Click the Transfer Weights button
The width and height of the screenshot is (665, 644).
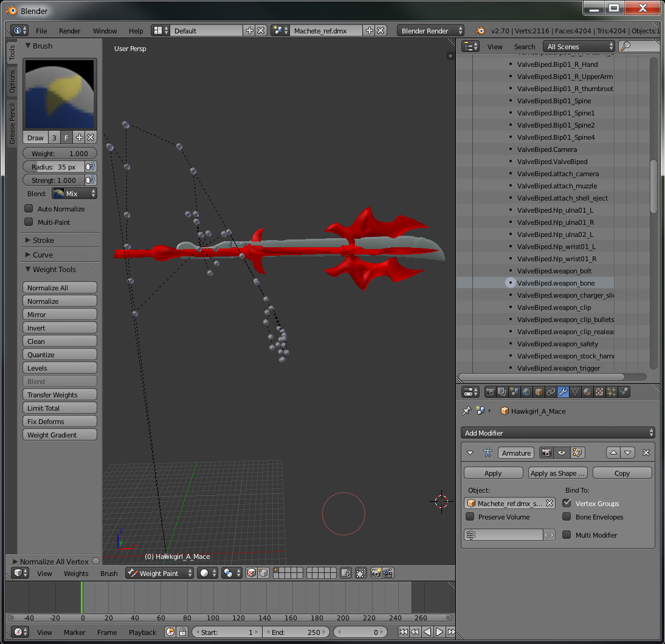(60, 395)
